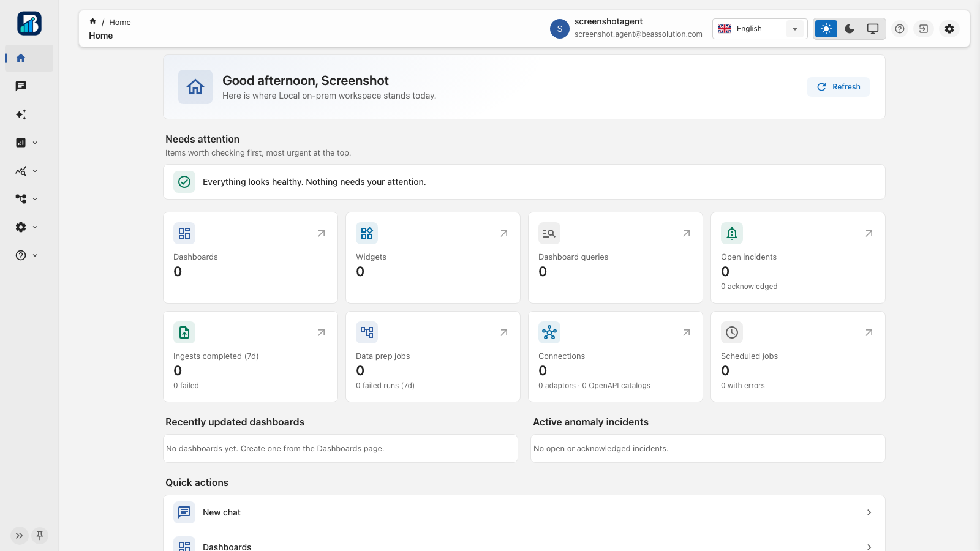Click 'Everything looks healthy' status message
The height and width of the screenshot is (551, 980).
coord(314,182)
